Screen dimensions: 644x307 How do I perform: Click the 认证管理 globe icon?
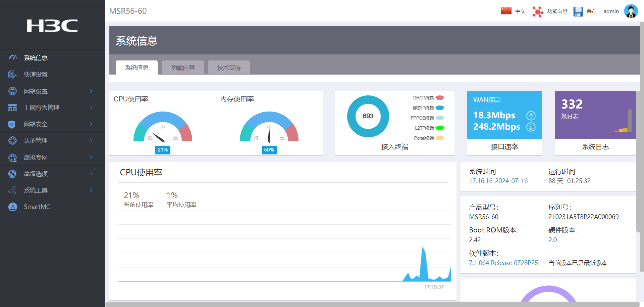coord(13,141)
